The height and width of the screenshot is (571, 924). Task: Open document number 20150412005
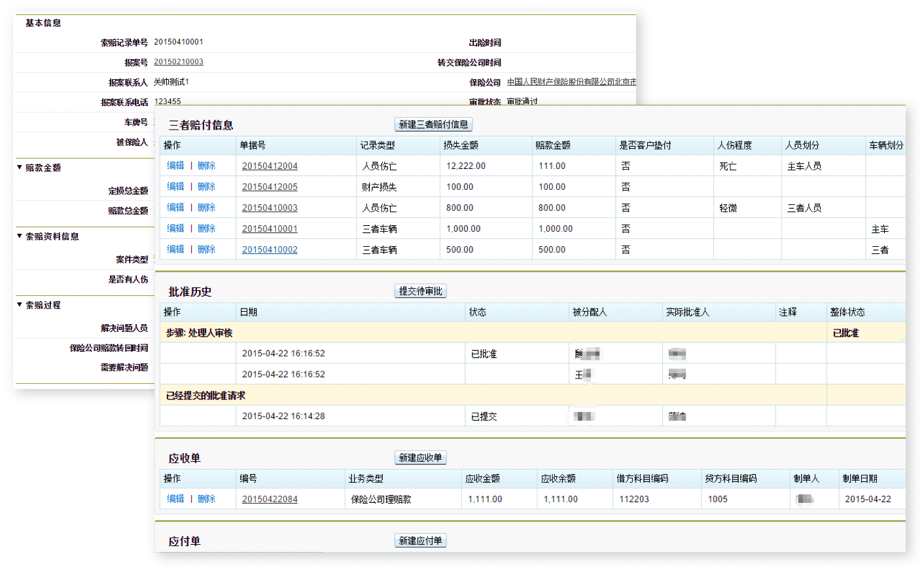pos(270,187)
